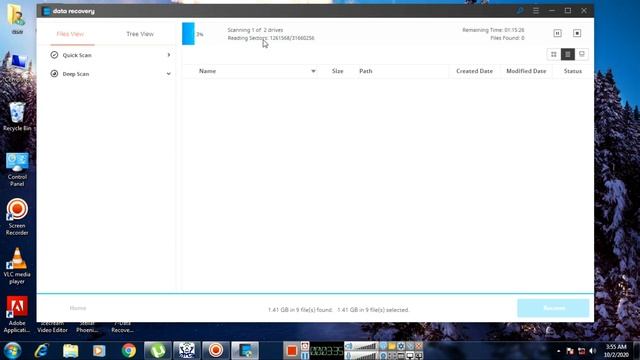Screen dimensions: 640x360
Task: Sort by Modified Date column
Action: (526, 71)
